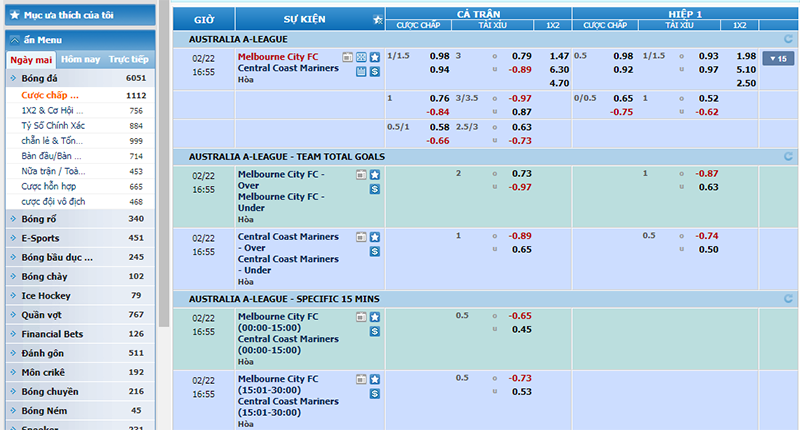Open scoreboard icon beside Central Coast Mariners
The width and height of the screenshot is (800, 430).
(x=361, y=71)
